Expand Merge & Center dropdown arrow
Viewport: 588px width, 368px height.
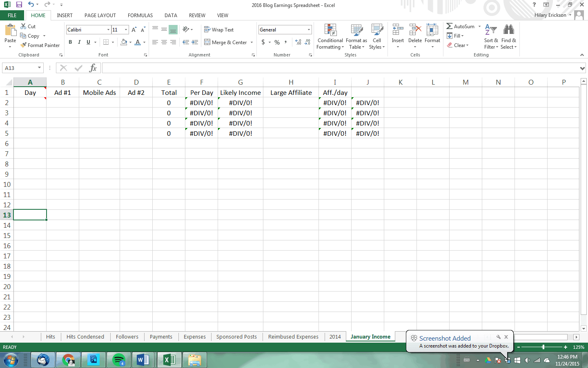click(x=252, y=42)
